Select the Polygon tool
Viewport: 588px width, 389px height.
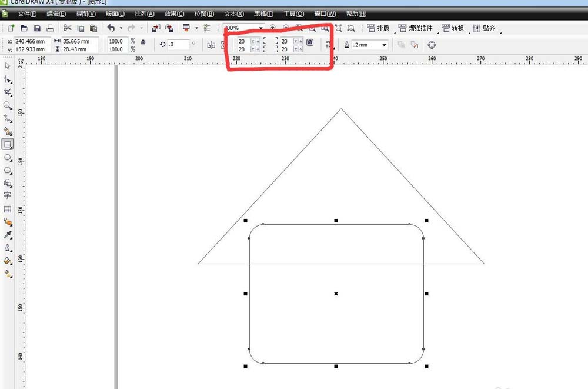click(x=8, y=171)
